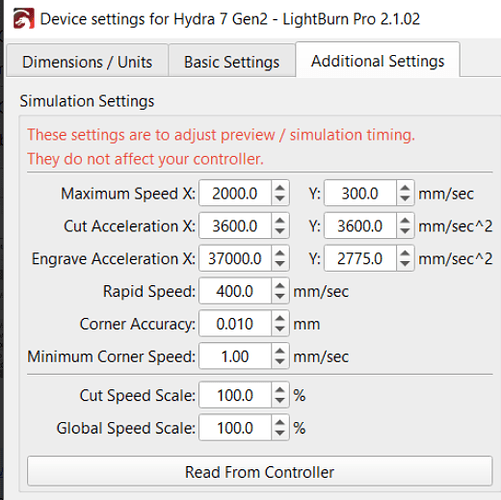This screenshot has width=501, height=500.
Task: Decrease Maximum Speed X with down arrow
Action: click(280, 199)
